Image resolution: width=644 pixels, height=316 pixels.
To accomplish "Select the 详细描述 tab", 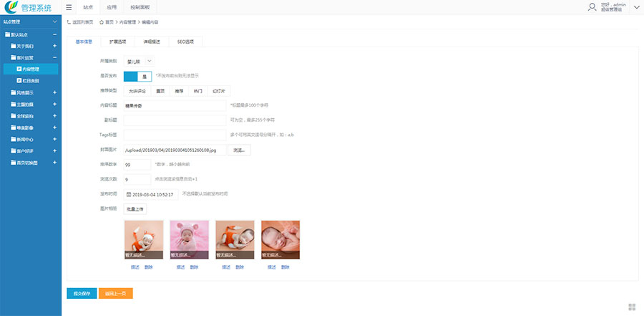I will pyautogui.click(x=152, y=42).
